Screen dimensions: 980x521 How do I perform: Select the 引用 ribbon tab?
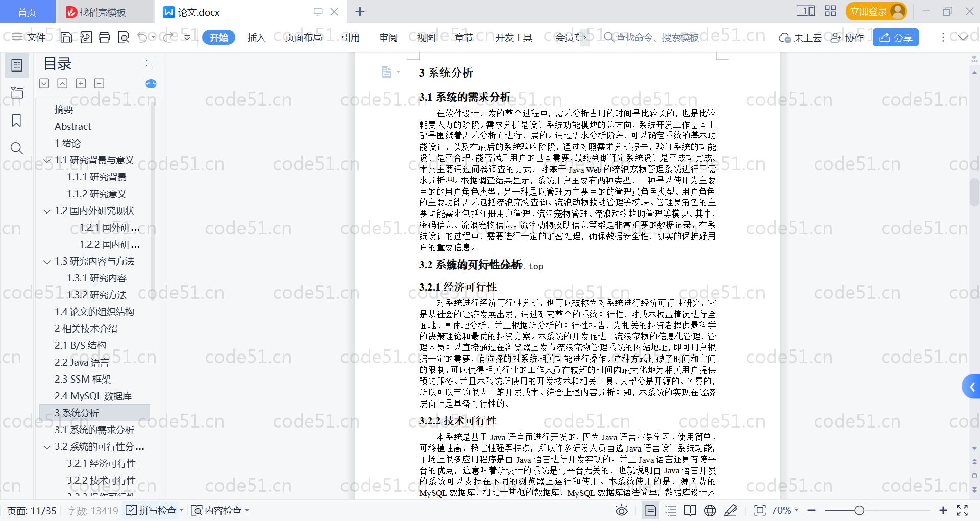click(350, 37)
